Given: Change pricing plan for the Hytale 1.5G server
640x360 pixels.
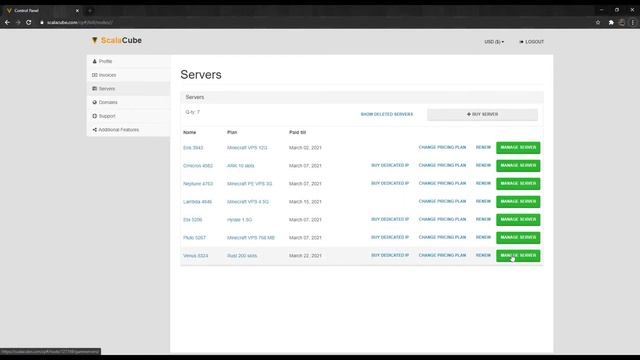Looking at the screenshot, I should (x=442, y=219).
